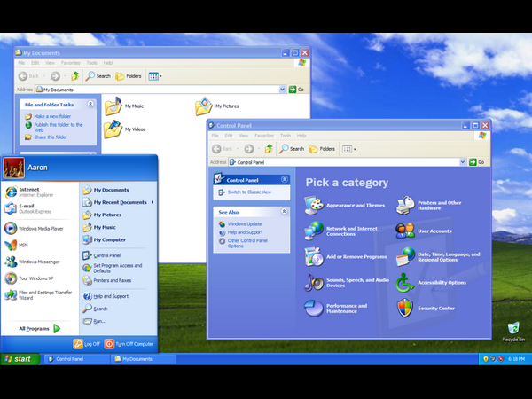The width and height of the screenshot is (532, 399).
Task: Click Make a new folder link
Action: 52,116
